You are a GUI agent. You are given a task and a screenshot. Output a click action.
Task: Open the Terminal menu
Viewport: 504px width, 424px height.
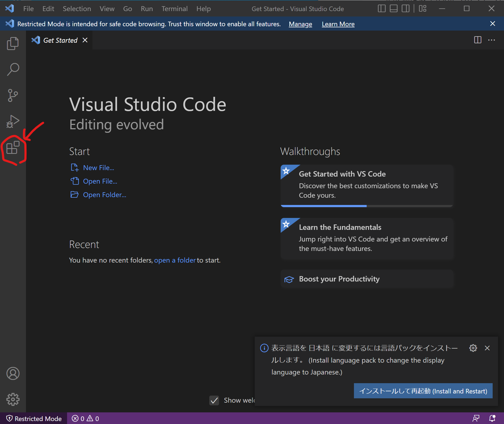click(x=174, y=9)
